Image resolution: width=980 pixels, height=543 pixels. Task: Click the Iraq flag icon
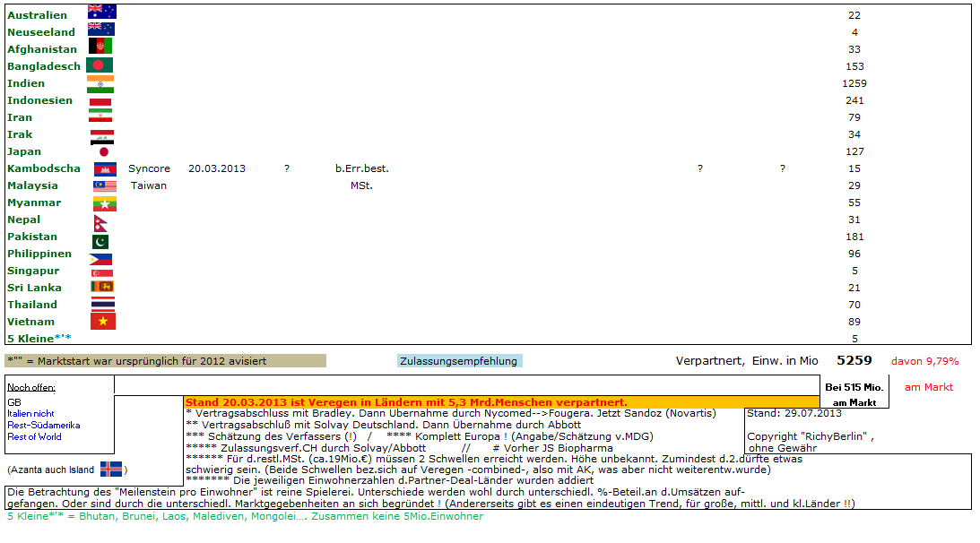click(x=102, y=137)
